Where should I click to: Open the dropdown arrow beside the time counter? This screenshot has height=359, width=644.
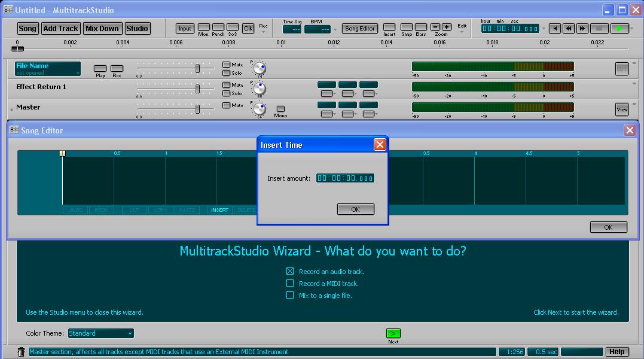point(544,29)
